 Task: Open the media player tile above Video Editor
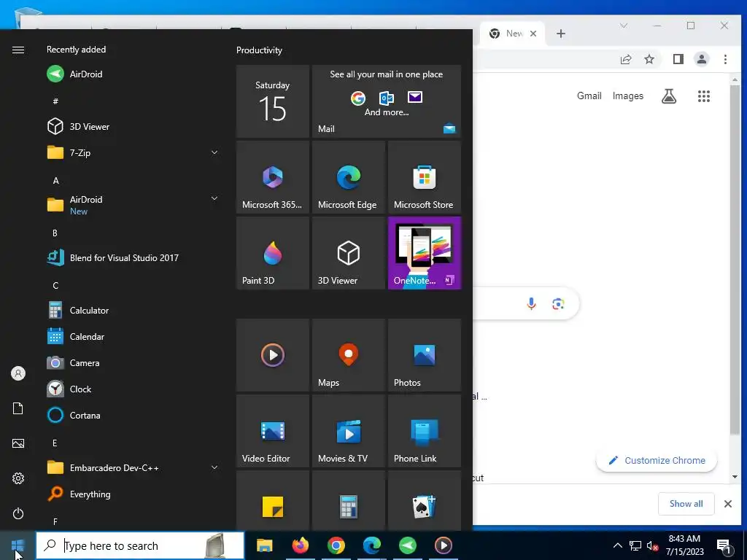tap(273, 355)
